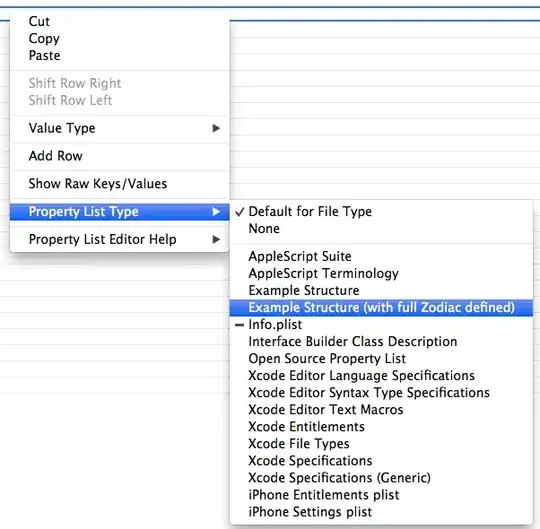This screenshot has width=540, height=529.
Task: Choose Copy from the context menu
Action: 120,39
